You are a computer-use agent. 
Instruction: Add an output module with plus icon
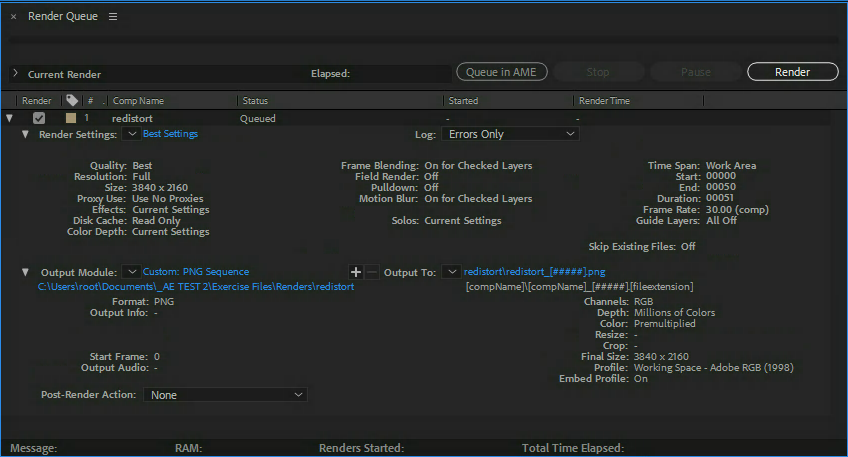coord(356,272)
